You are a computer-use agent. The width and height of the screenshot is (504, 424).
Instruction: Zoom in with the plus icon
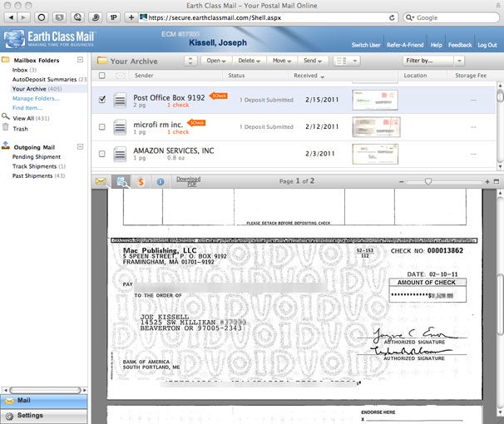pos(487,182)
